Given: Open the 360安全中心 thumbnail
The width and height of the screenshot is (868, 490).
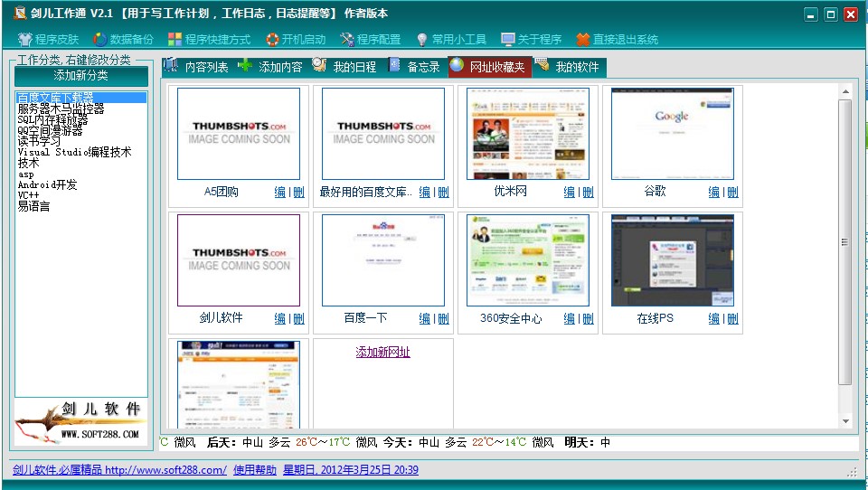Looking at the screenshot, I should coord(528,260).
